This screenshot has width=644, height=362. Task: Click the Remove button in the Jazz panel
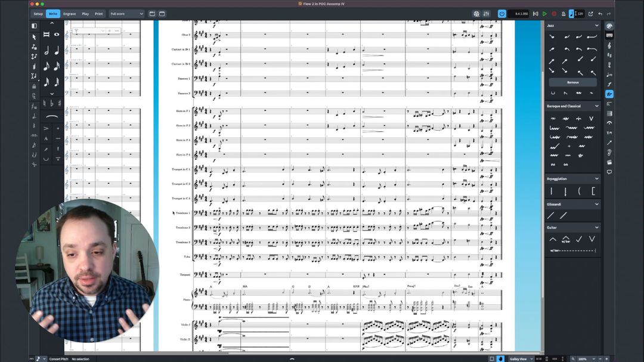pos(572,82)
